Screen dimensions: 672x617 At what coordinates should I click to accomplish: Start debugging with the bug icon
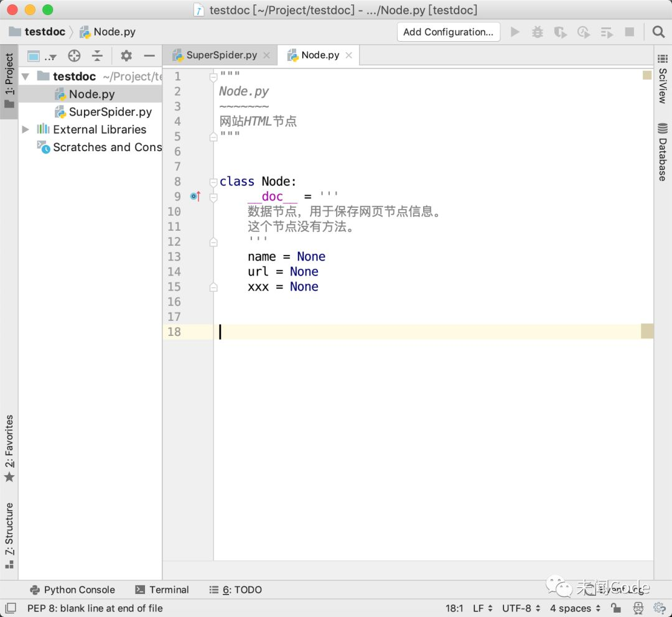pos(538,32)
